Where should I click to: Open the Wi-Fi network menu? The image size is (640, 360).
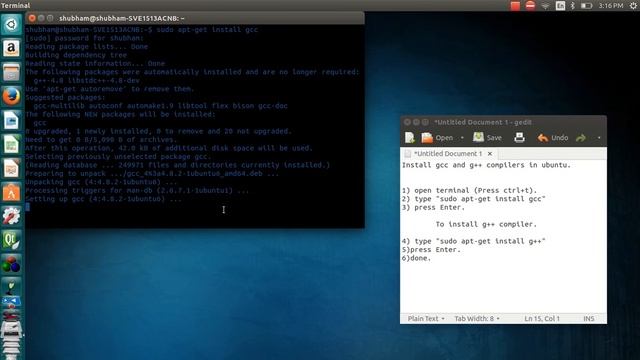[x=545, y=5]
